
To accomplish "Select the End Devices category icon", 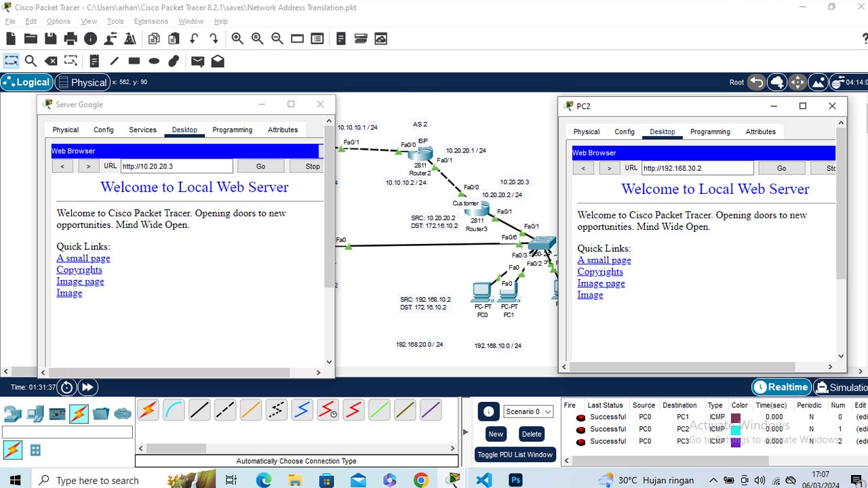I will (x=35, y=413).
